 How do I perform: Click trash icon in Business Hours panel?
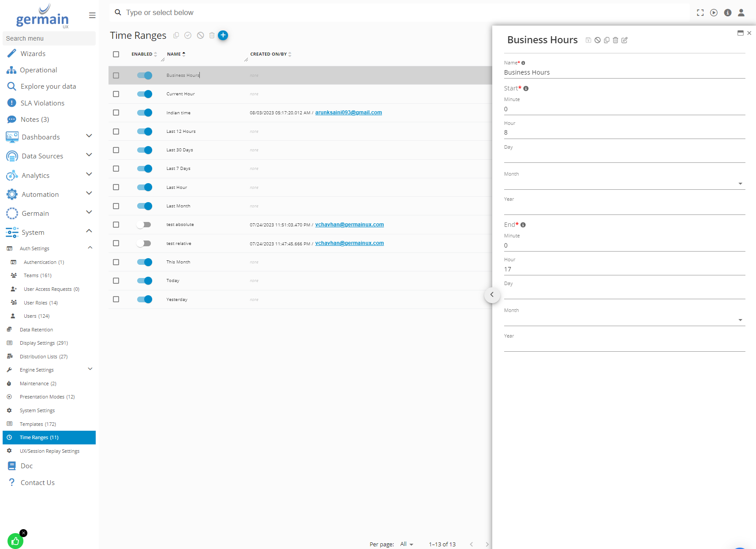coord(615,40)
